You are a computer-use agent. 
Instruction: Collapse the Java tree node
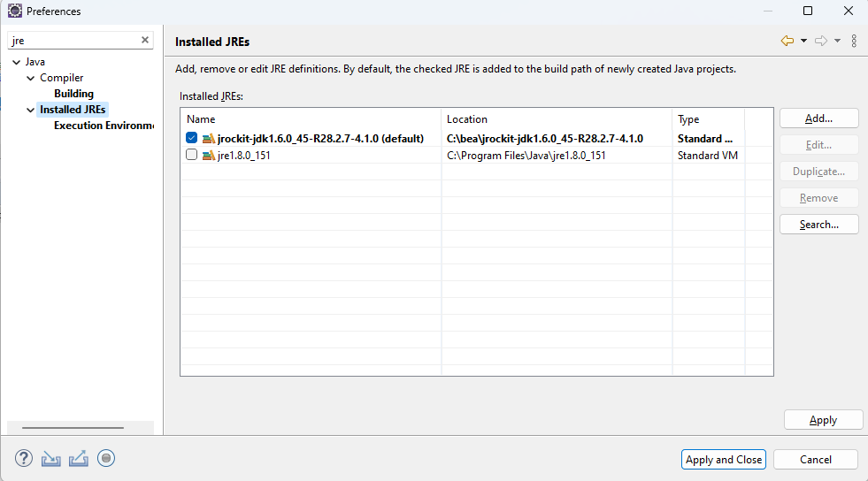pyautogui.click(x=17, y=62)
